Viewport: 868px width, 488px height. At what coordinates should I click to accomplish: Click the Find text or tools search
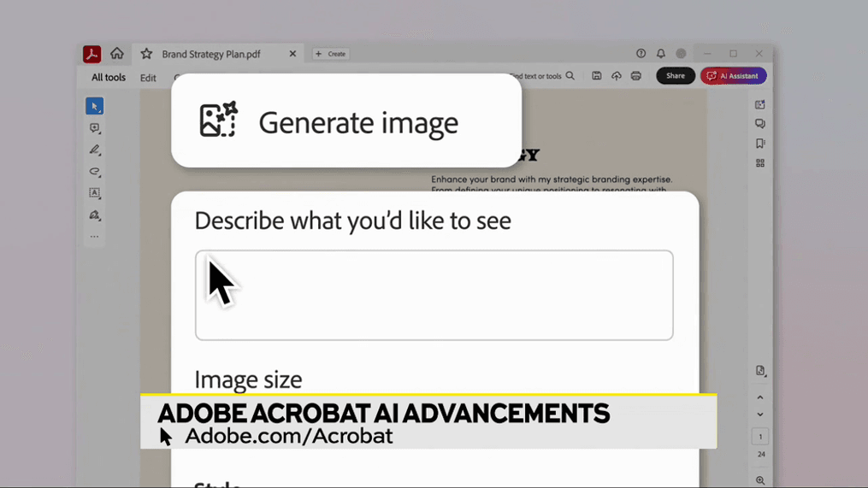coord(542,76)
